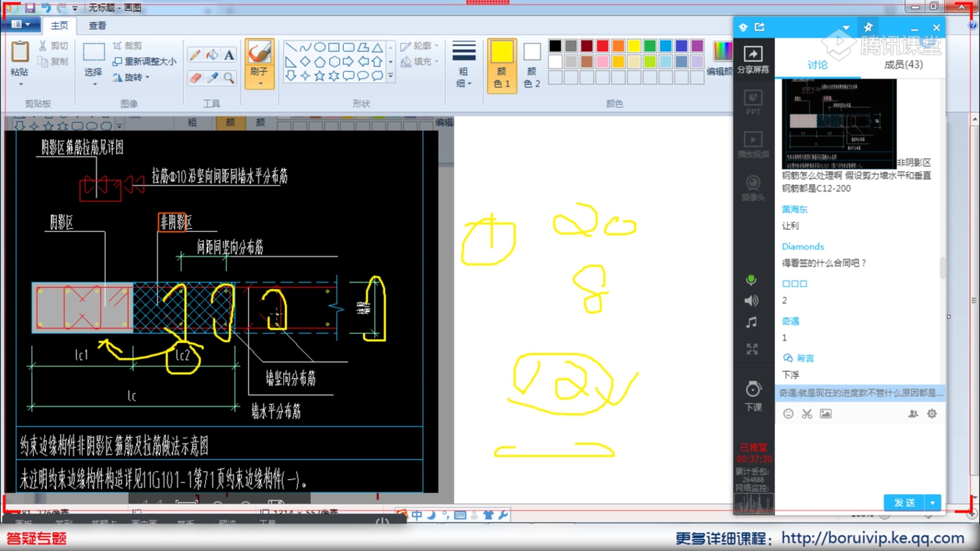Switch to the Home (主页) tab
This screenshot has height=551, width=980.
tap(59, 25)
